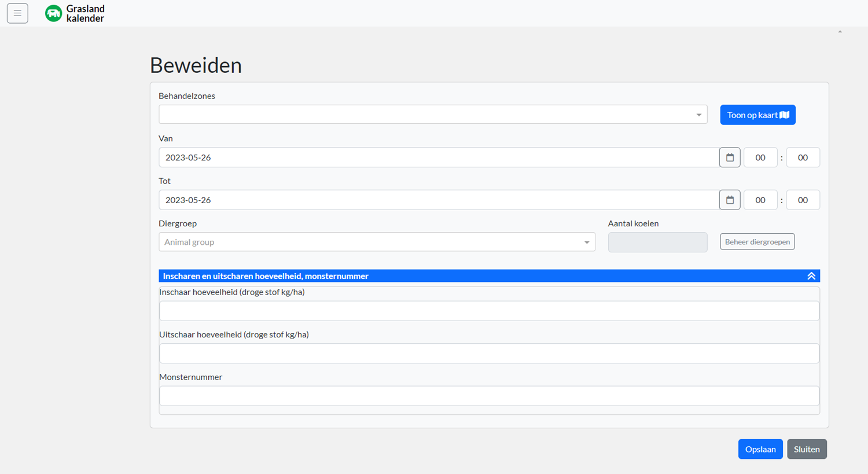
Task: Click Toon op kaart map button
Action: coord(757,115)
